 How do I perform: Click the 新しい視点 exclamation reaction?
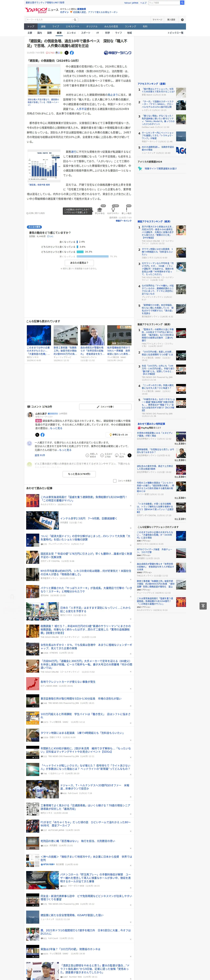(x=127, y=209)
